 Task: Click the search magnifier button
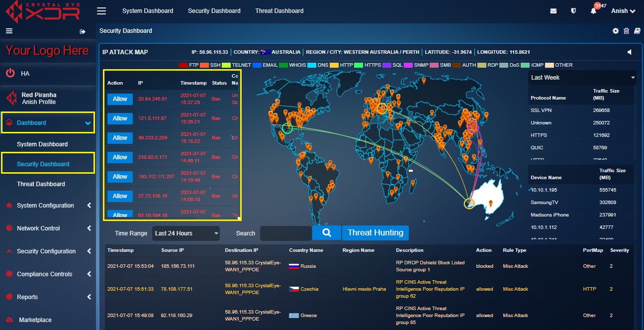pyautogui.click(x=327, y=233)
